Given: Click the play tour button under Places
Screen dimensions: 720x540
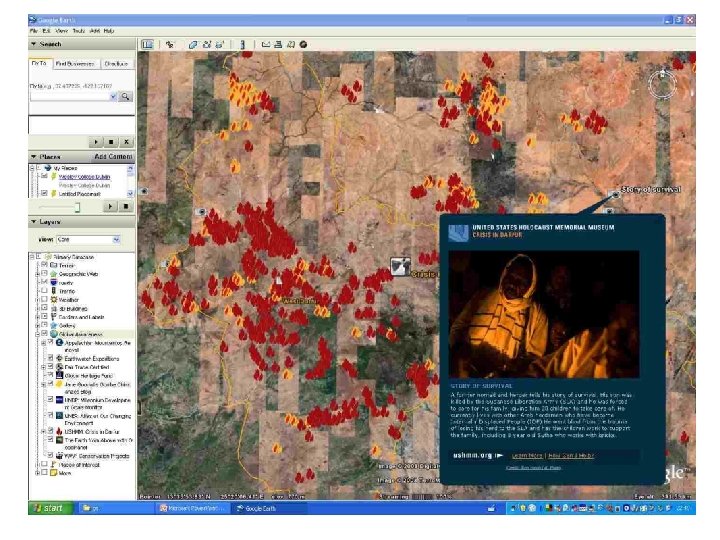Looking at the screenshot, I should [x=110, y=206].
